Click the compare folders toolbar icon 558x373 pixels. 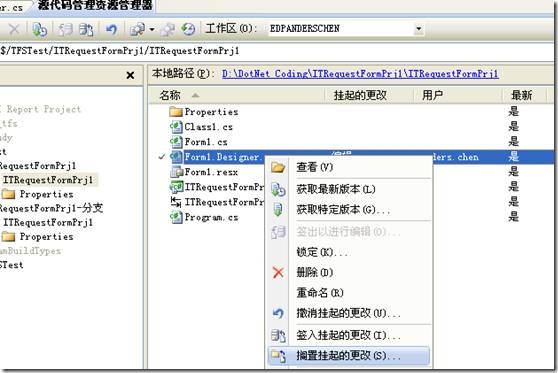[x=137, y=29]
